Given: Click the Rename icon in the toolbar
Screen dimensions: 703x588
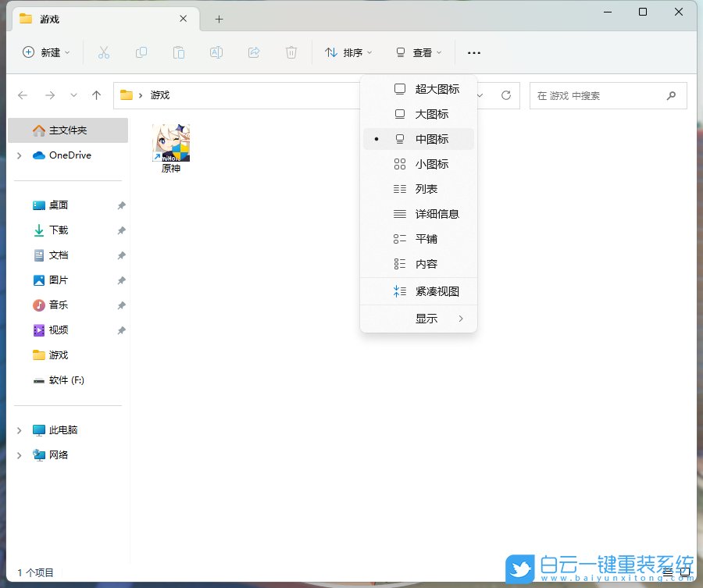Looking at the screenshot, I should 216,52.
